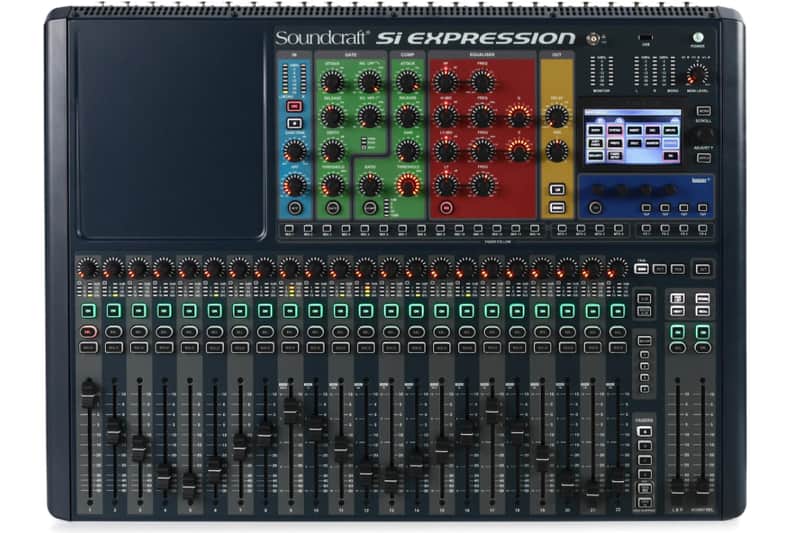Select fader layer A (lit white button)

(x=645, y=432)
